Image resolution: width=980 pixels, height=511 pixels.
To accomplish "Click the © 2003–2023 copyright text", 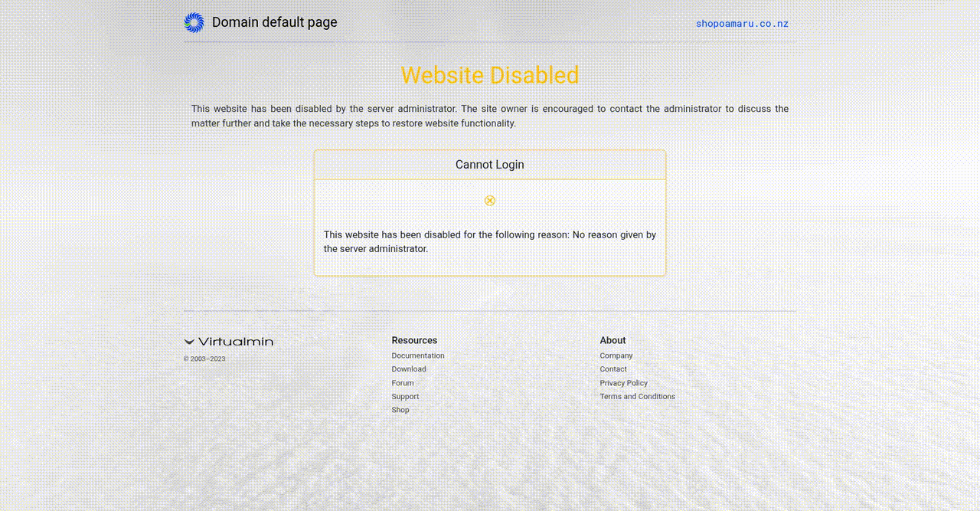I will pyautogui.click(x=204, y=359).
